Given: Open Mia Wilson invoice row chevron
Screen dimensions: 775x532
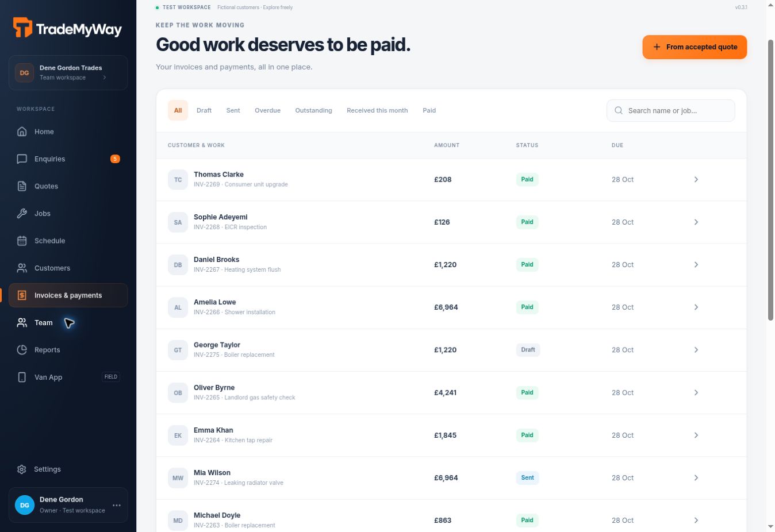Looking at the screenshot, I should click(696, 478).
